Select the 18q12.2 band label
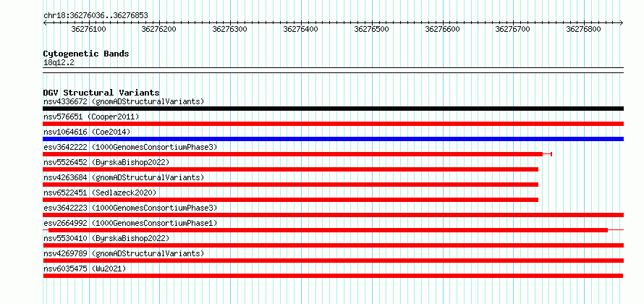Image resolution: width=644 pixels, height=304 pixels. pos(59,63)
